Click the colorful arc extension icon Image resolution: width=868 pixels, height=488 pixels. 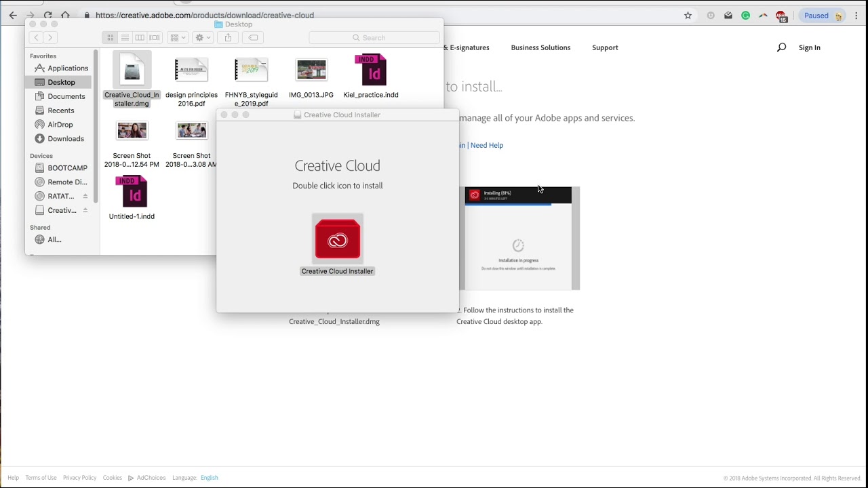click(764, 16)
